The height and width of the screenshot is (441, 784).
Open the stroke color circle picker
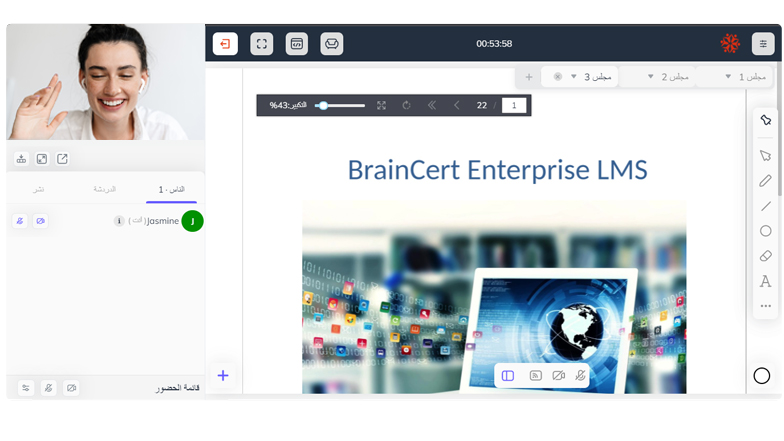pos(762,376)
